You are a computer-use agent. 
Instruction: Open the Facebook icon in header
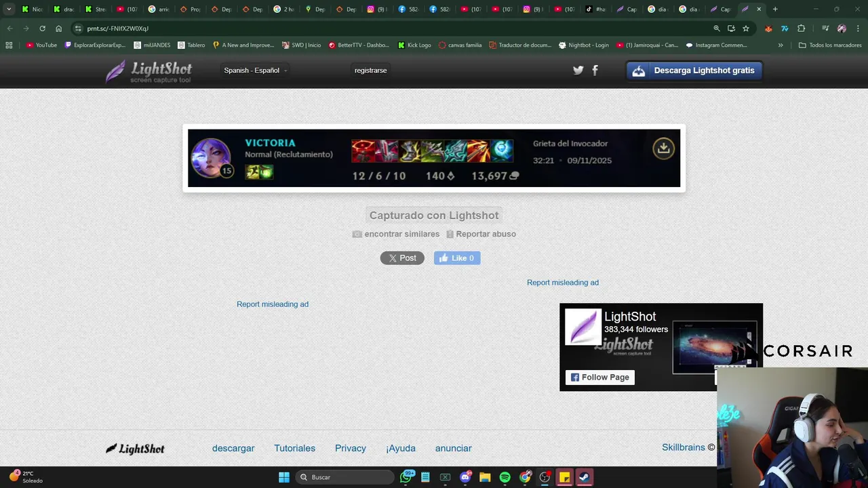(x=595, y=70)
